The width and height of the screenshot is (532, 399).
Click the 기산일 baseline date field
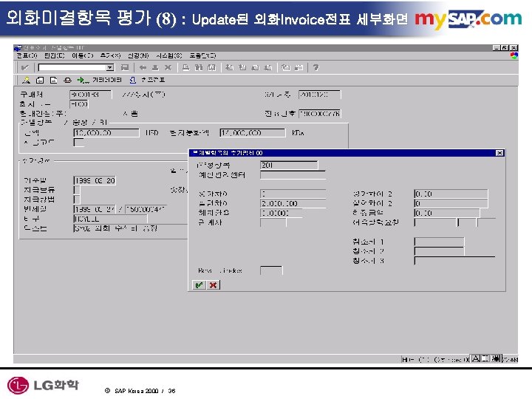[x=95, y=180]
